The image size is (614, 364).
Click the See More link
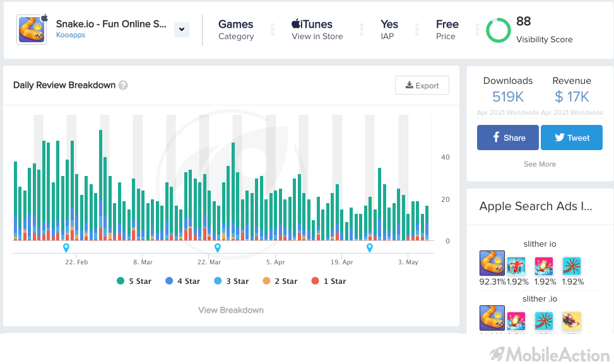point(540,165)
